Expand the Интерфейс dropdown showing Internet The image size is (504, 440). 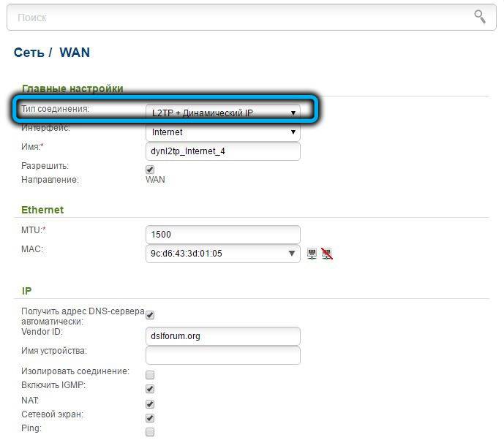[x=223, y=132]
